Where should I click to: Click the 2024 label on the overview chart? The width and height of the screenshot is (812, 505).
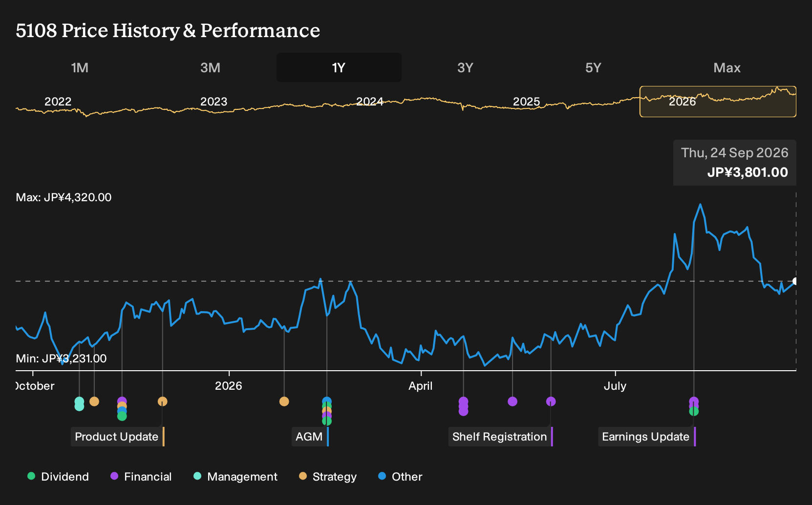click(370, 102)
